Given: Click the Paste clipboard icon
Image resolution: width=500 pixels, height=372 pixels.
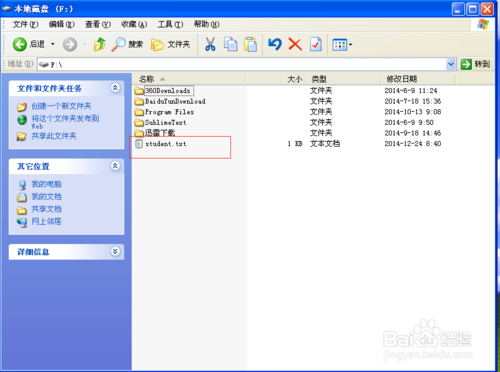Looking at the screenshot, I should 250,44.
